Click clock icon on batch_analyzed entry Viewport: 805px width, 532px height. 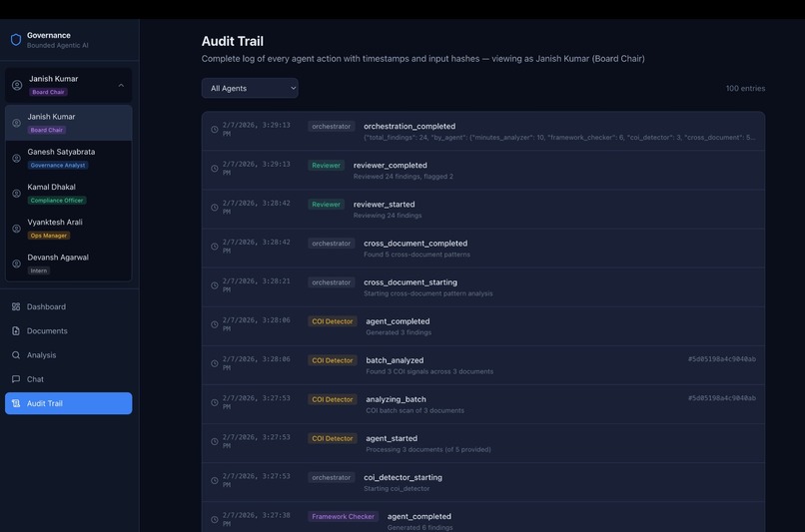point(215,363)
